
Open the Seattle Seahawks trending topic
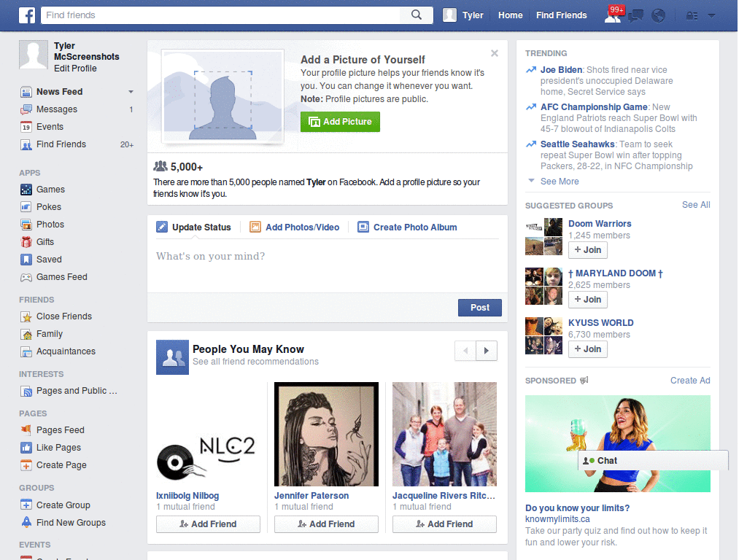click(578, 144)
